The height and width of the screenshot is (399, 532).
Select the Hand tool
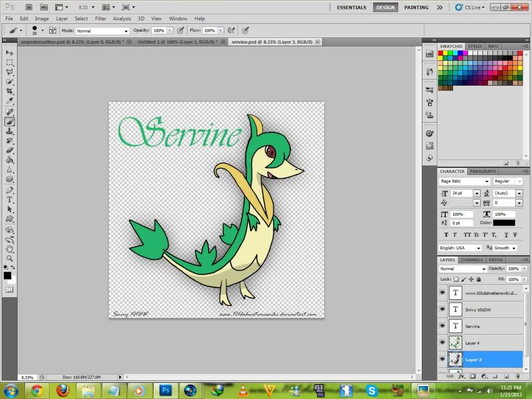coord(9,249)
